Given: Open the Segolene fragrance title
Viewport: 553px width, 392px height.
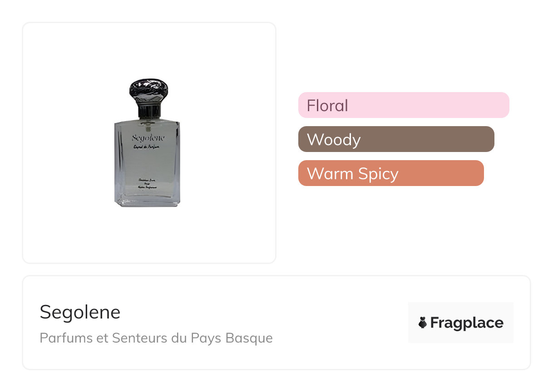Looking at the screenshot, I should pos(80,312).
